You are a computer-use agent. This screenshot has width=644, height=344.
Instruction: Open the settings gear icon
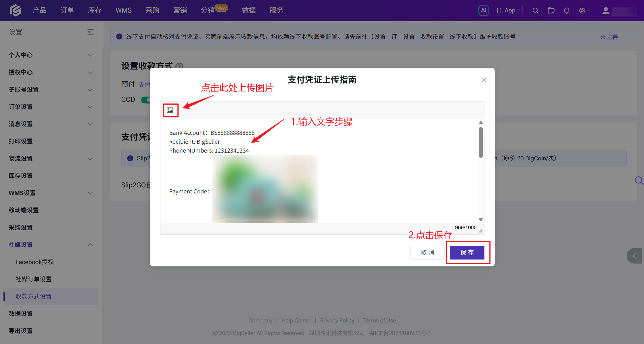pyautogui.click(x=582, y=11)
